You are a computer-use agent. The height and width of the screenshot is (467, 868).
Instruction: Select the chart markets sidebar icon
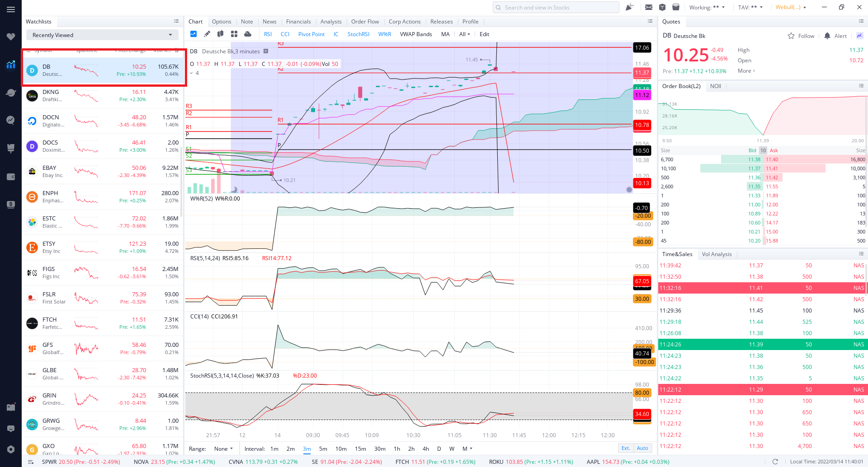click(11, 65)
